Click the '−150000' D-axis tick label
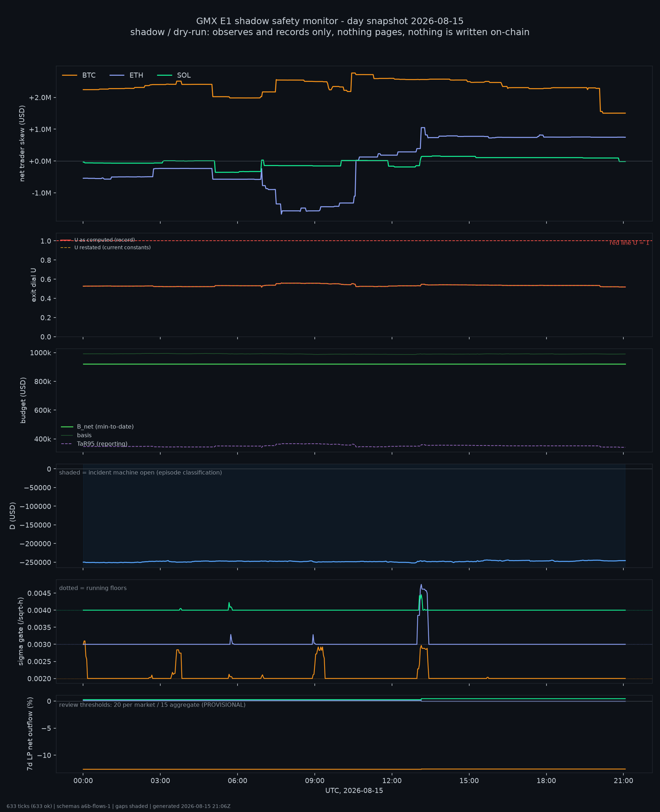The width and height of the screenshot is (660, 812). (x=36, y=525)
